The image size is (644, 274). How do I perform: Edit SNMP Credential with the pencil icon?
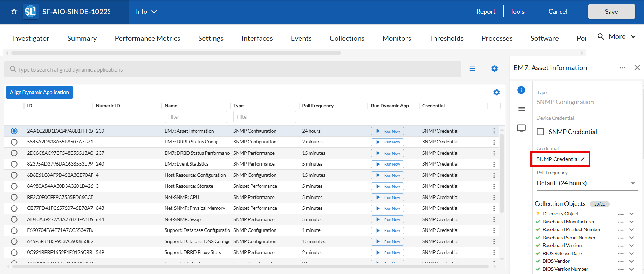pyautogui.click(x=583, y=159)
